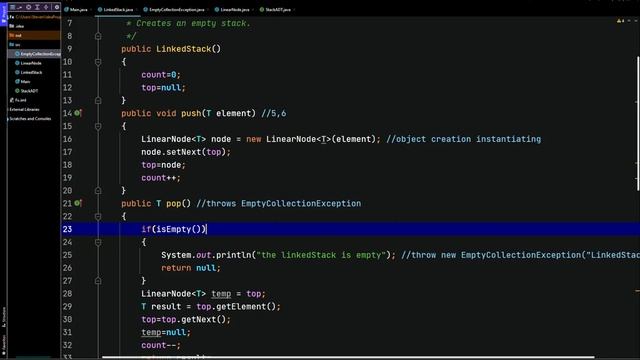Click the StackADT.java tab interface icon
The width and height of the screenshot is (640, 360).
pyautogui.click(x=262, y=9)
